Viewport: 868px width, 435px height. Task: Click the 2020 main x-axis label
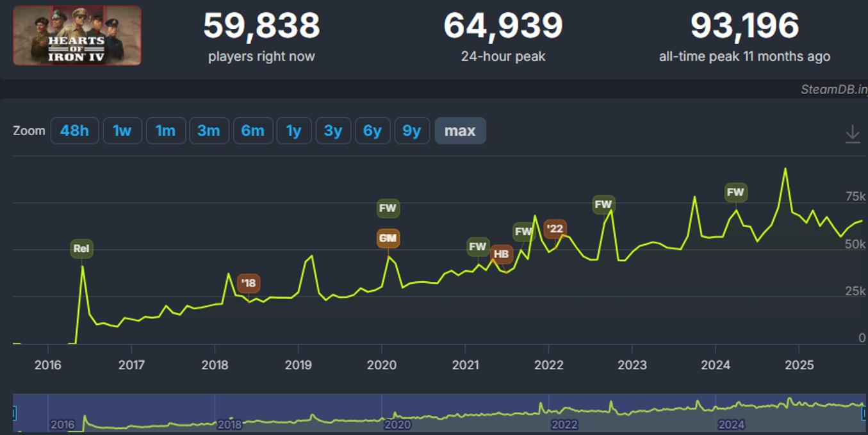click(x=382, y=365)
